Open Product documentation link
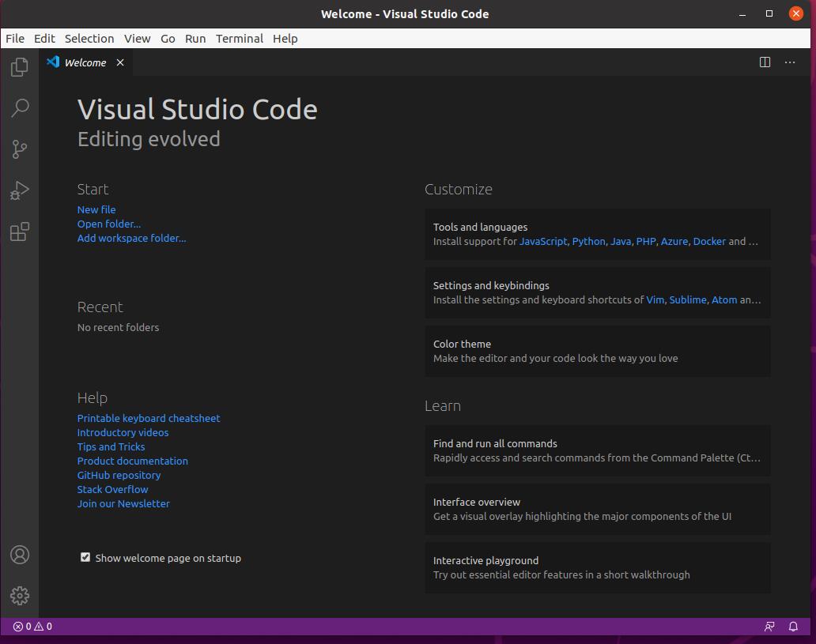The image size is (816, 644). click(132, 461)
